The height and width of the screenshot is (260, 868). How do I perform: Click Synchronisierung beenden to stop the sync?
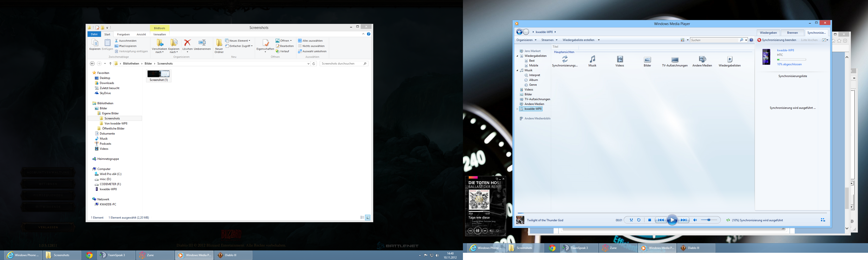pos(777,40)
